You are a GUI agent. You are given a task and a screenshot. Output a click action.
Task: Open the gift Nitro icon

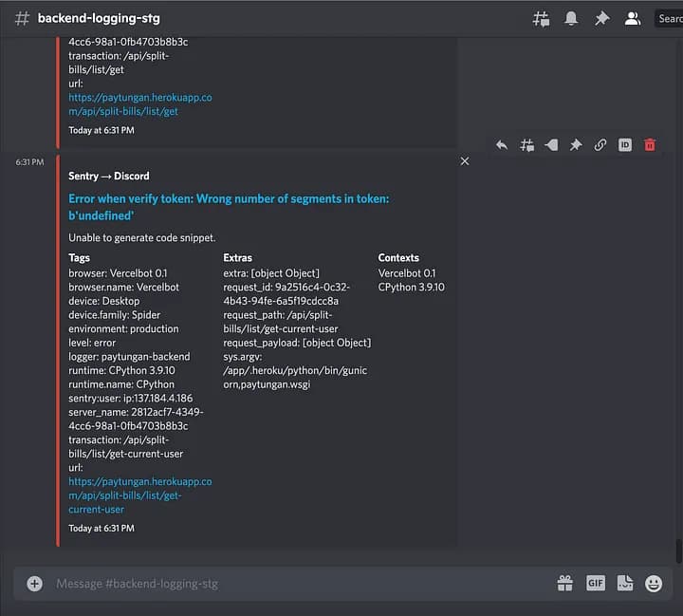[565, 584]
